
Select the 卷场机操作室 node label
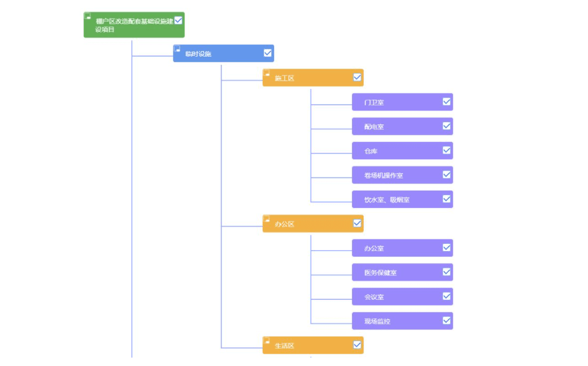(383, 175)
